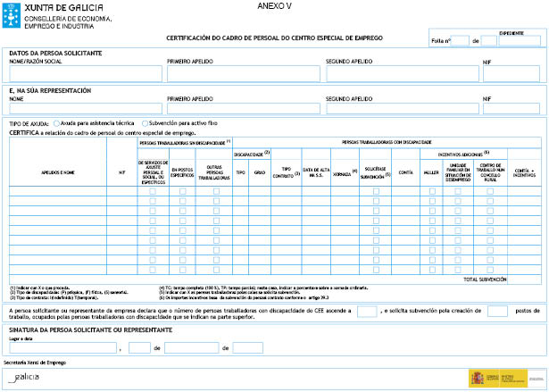549x392 pixels.
Task: Click the 'ANEXO V' heading
Action: coord(275,6)
